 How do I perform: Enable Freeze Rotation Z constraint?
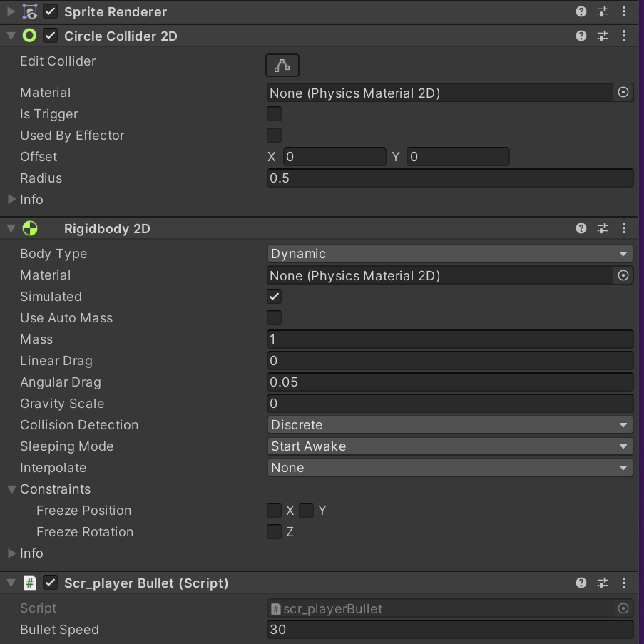pos(274,532)
